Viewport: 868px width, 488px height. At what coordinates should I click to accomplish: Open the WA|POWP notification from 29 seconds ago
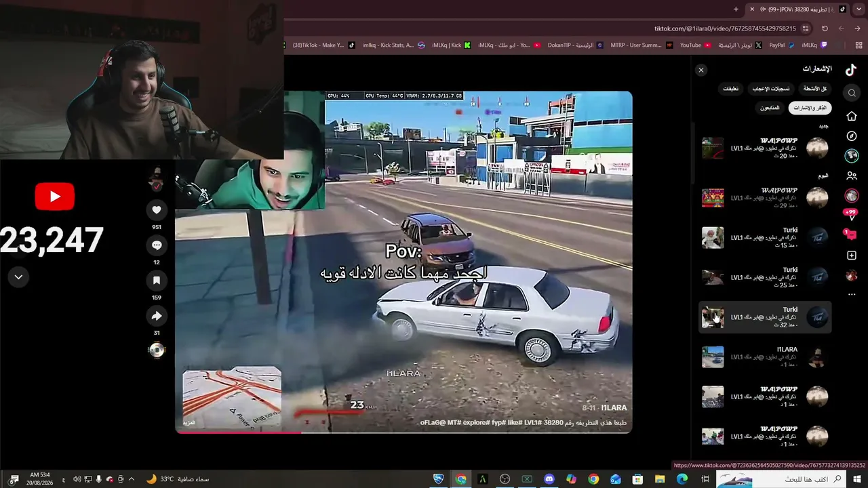point(765,197)
